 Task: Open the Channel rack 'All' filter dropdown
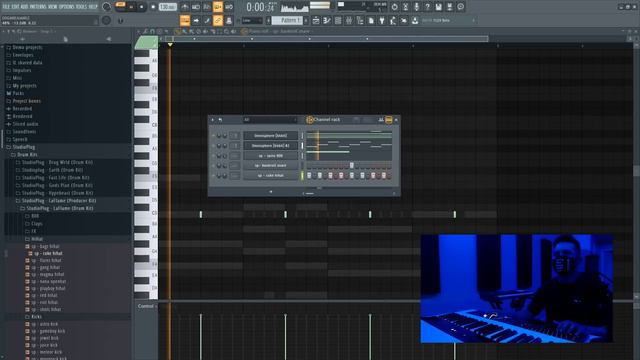[x=270, y=120]
